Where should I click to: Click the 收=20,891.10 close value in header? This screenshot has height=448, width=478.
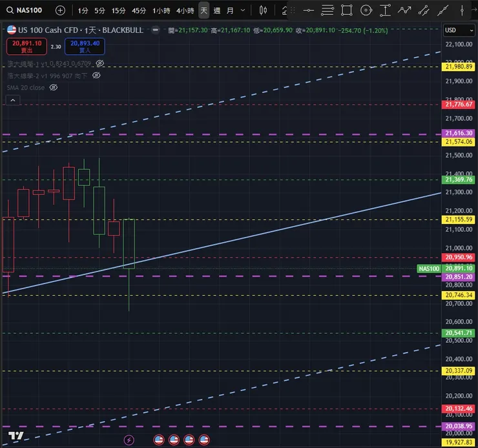[x=315, y=30]
